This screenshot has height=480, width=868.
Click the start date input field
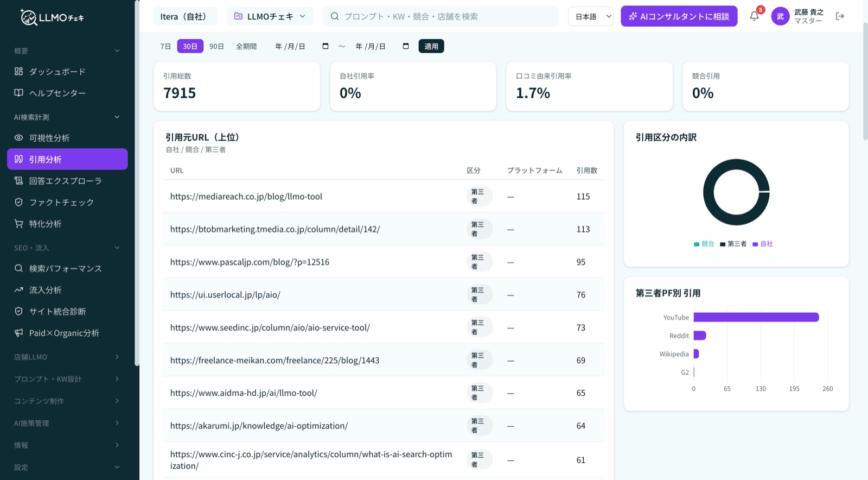(x=302, y=46)
